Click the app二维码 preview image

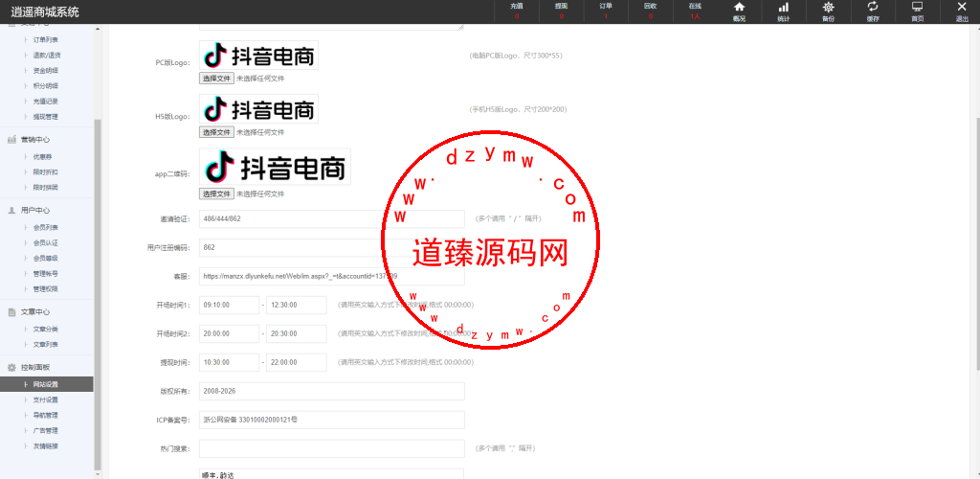click(x=275, y=167)
